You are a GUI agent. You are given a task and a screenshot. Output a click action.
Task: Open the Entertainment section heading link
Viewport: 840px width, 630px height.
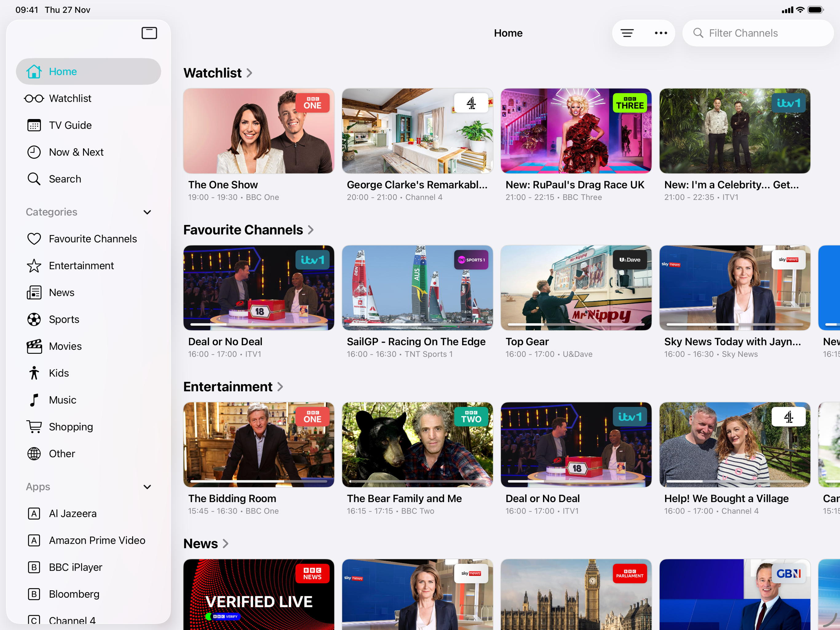tap(228, 387)
